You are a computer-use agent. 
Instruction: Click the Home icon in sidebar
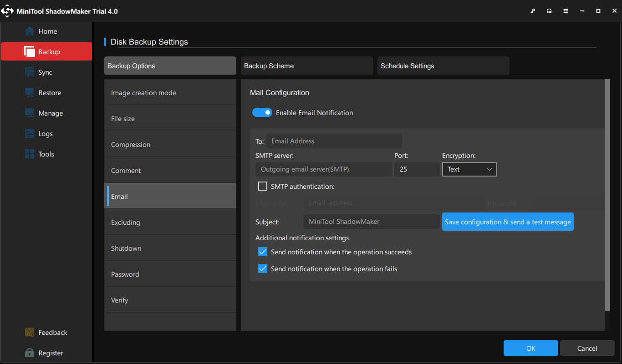(x=30, y=31)
